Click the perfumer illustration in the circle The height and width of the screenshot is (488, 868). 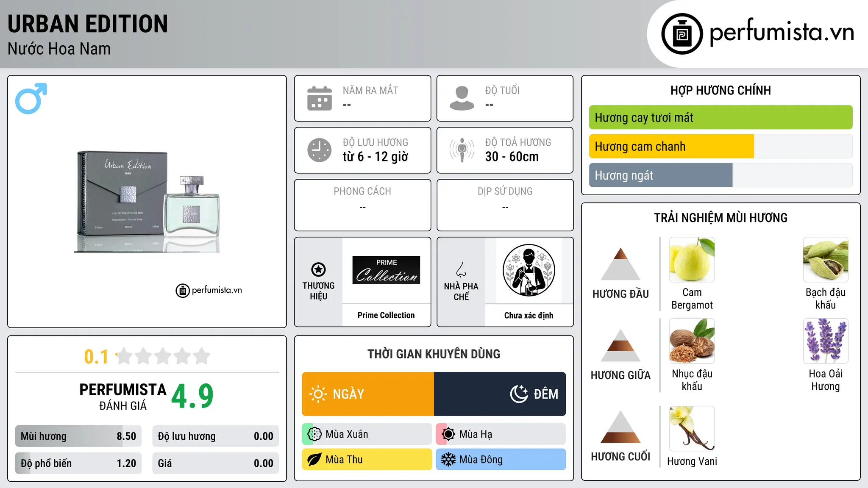coord(529,270)
